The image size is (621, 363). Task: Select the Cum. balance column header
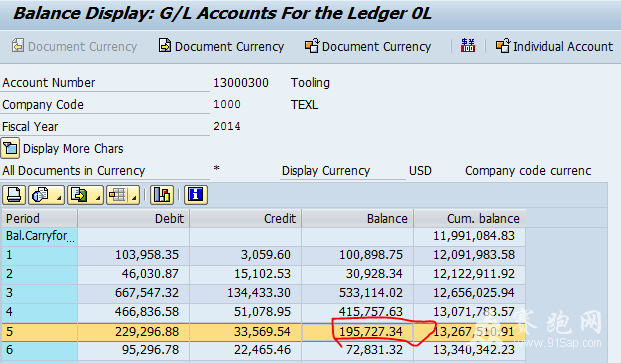[470, 219]
